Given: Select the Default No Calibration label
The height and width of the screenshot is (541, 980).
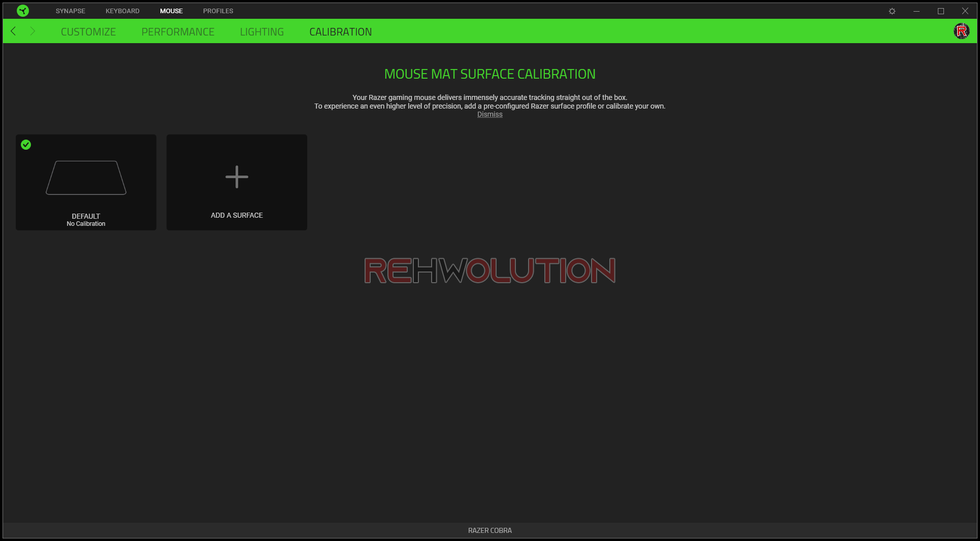Looking at the screenshot, I should [86, 220].
